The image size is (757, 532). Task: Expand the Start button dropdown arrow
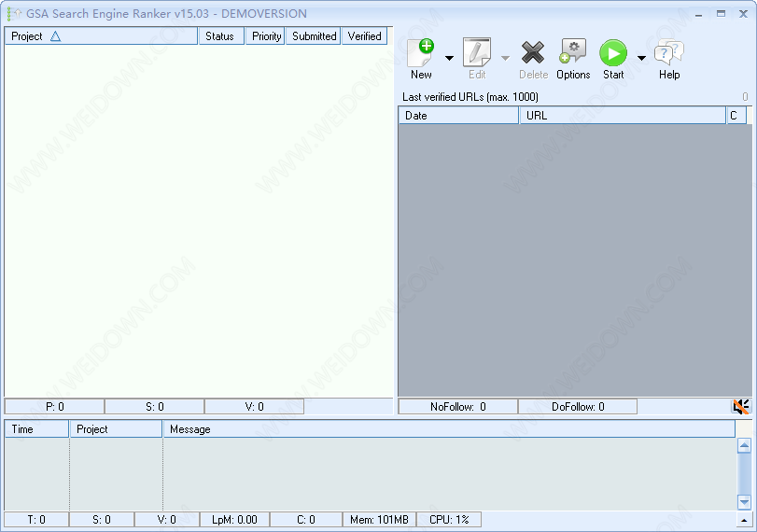click(x=641, y=59)
